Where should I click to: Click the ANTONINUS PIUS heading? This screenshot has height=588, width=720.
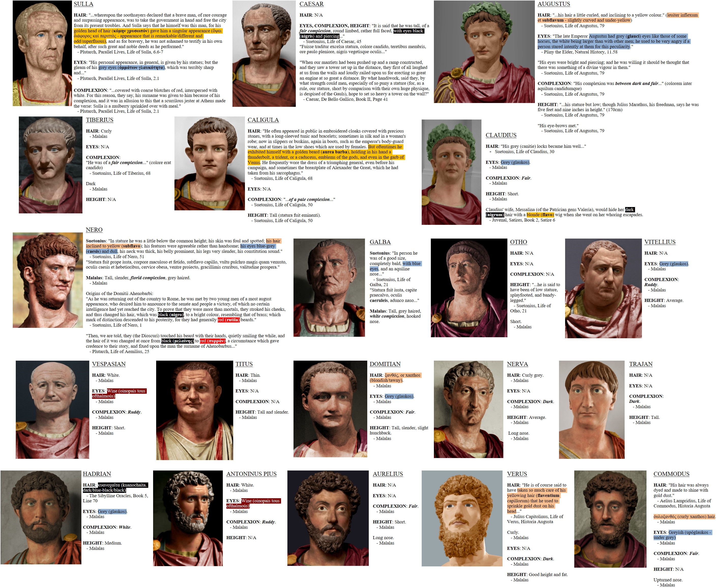tap(251, 474)
